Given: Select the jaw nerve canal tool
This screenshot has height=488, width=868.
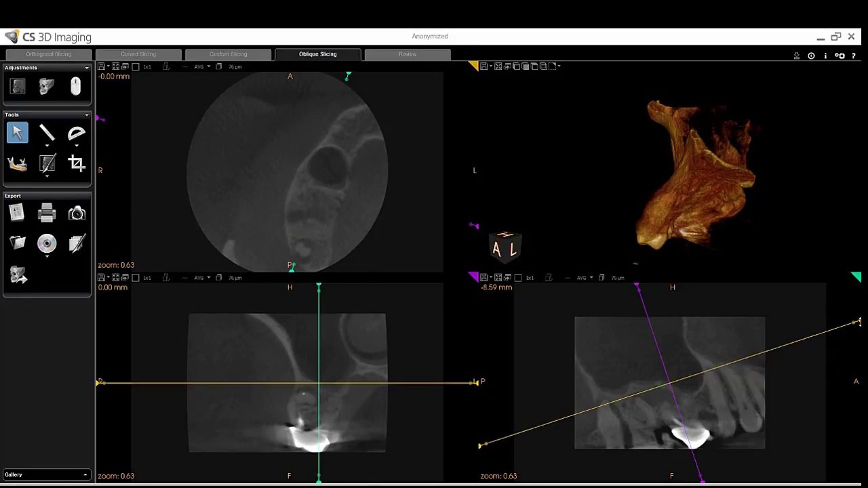Looking at the screenshot, I should pos(18,163).
